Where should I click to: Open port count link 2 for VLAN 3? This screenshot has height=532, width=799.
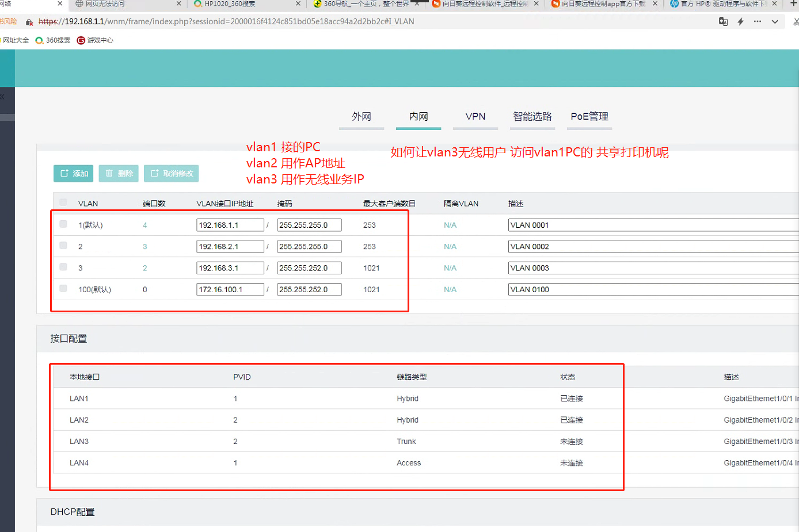click(x=145, y=268)
